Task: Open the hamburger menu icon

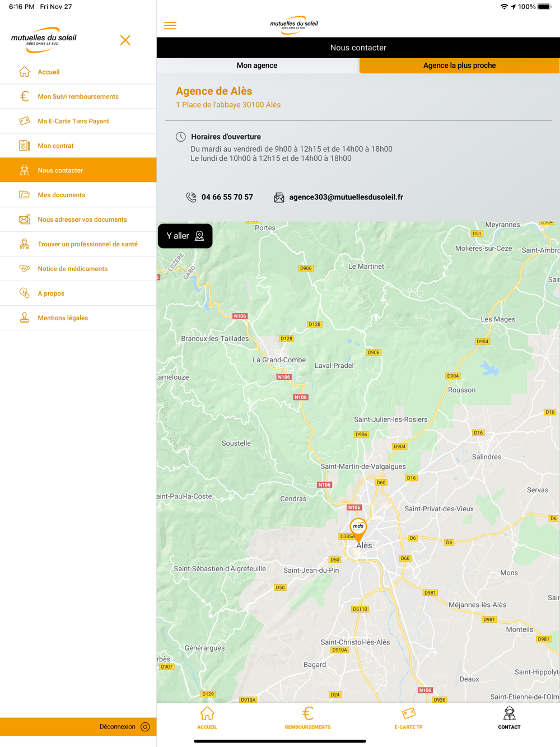Action: pyautogui.click(x=170, y=26)
